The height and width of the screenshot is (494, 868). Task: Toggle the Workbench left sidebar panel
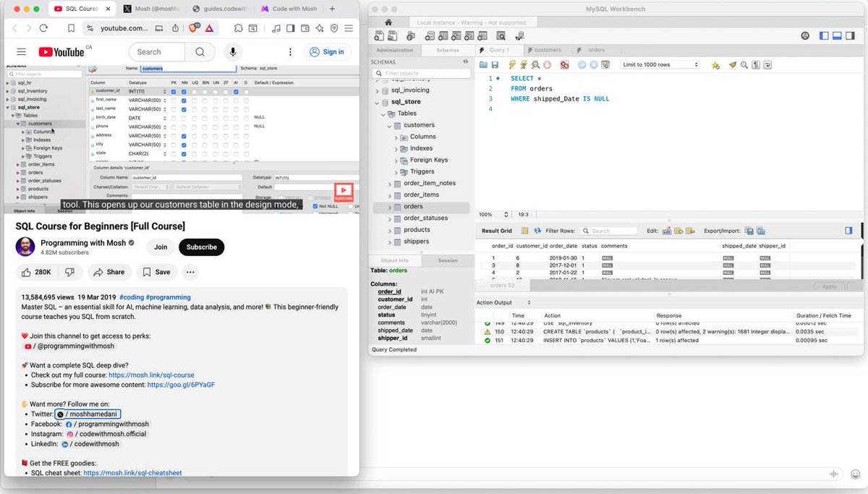pos(824,36)
